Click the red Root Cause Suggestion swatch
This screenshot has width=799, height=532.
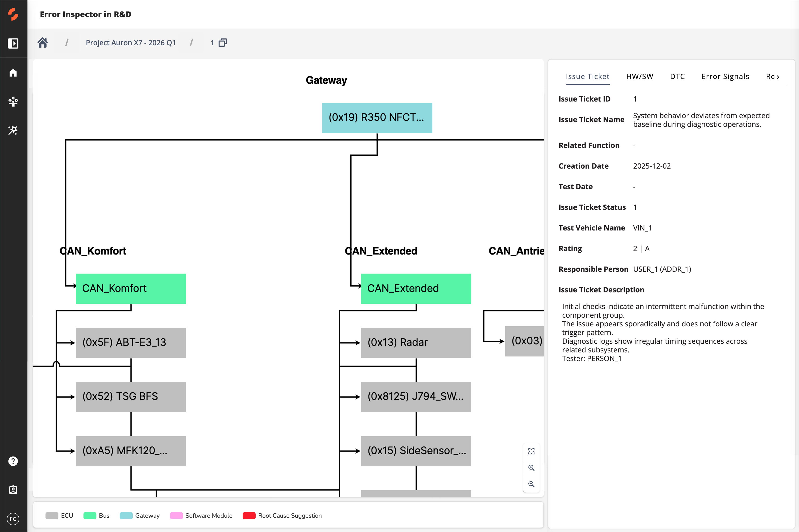tap(249, 516)
